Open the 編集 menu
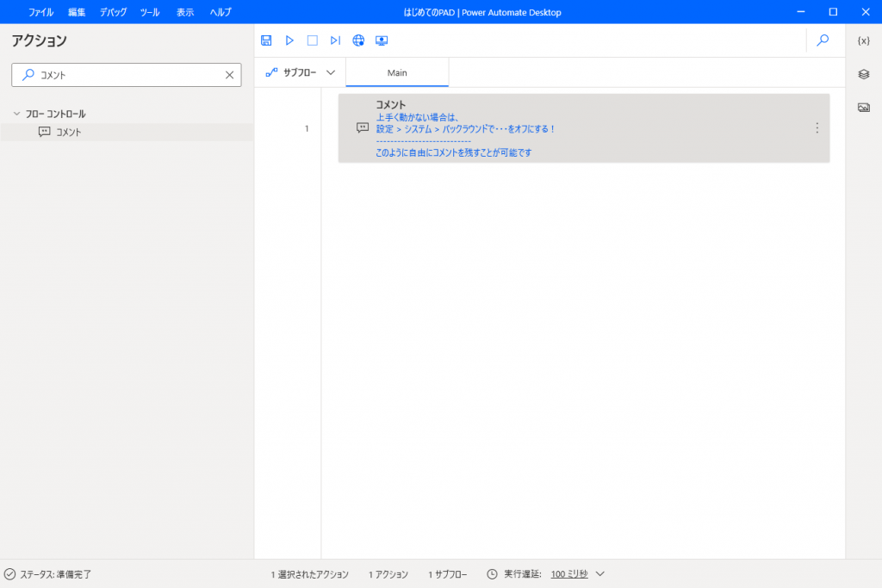 pyautogui.click(x=77, y=12)
